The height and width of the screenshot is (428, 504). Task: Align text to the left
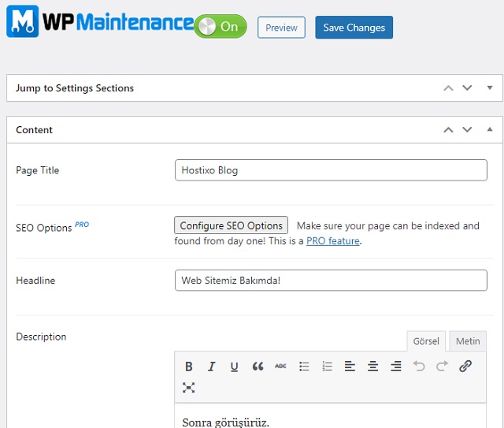tap(350, 367)
